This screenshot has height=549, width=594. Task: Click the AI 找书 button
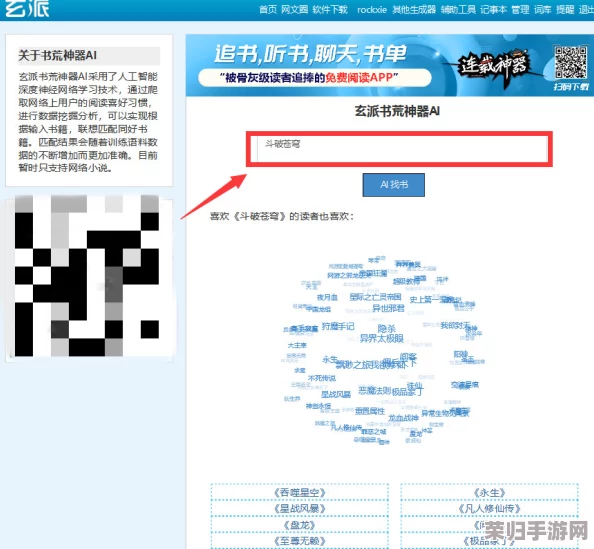(x=394, y=185)
